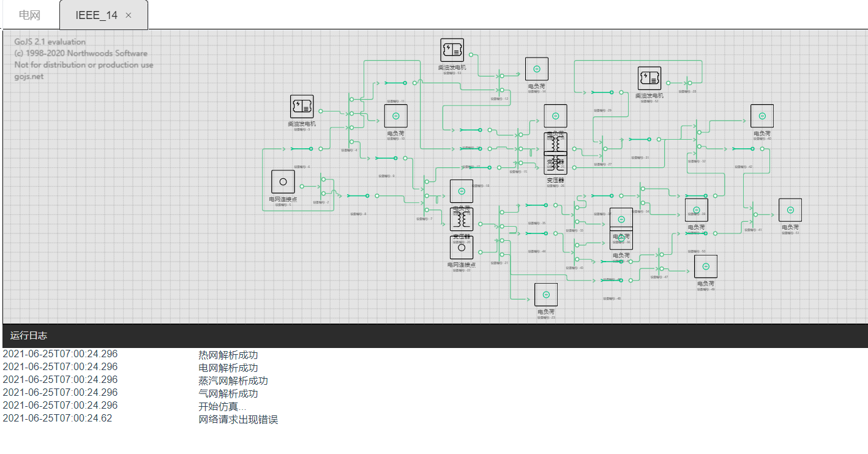This screenshot has height=454, width=868.
Task: Select electric load above transformer -26 stack
Action: (556, 116)
